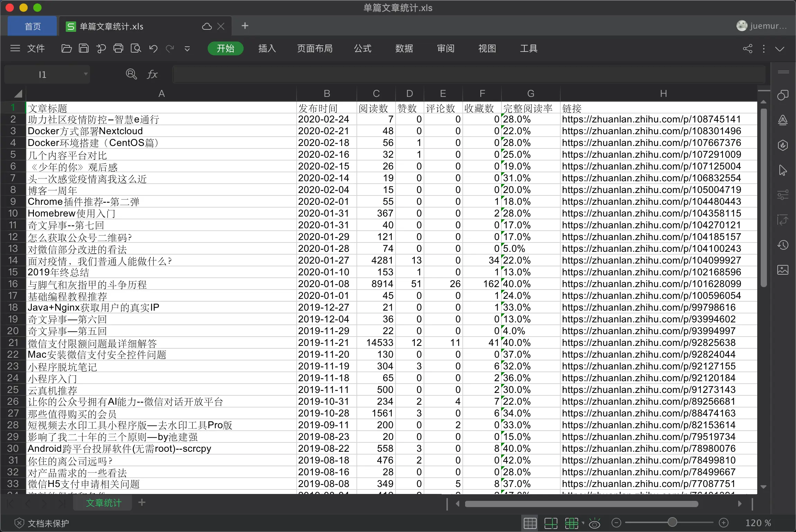Viewport: 796px width, 532px height.
Task: Open quick access toolbar customize dropdown
Action: 187,49
